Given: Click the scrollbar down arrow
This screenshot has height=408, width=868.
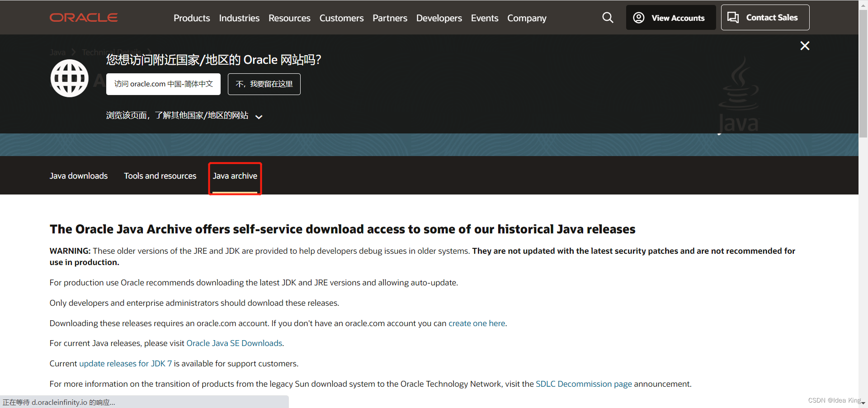Looking at the screenshot, I should pyautogui.click(x=863, y=403).
